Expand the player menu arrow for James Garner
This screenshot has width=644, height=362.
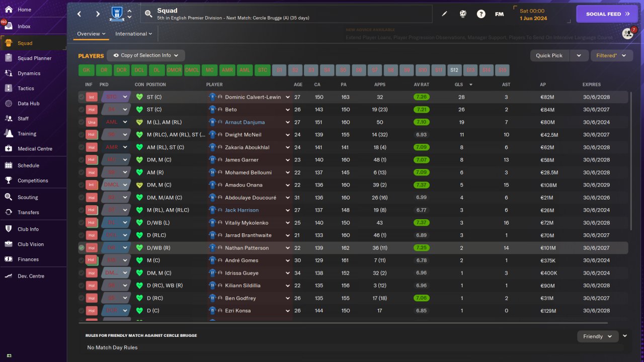tap(288, 160)
